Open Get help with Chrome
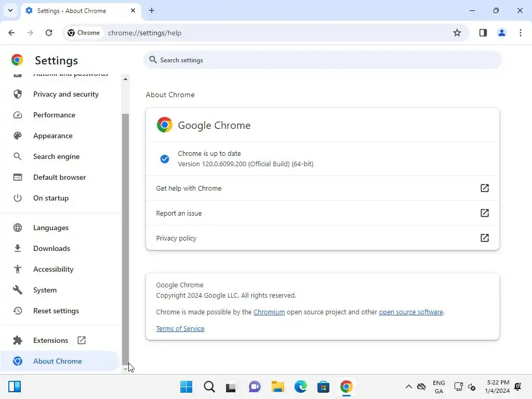This screenshot has height=399, width=532. tap(322, 188)
